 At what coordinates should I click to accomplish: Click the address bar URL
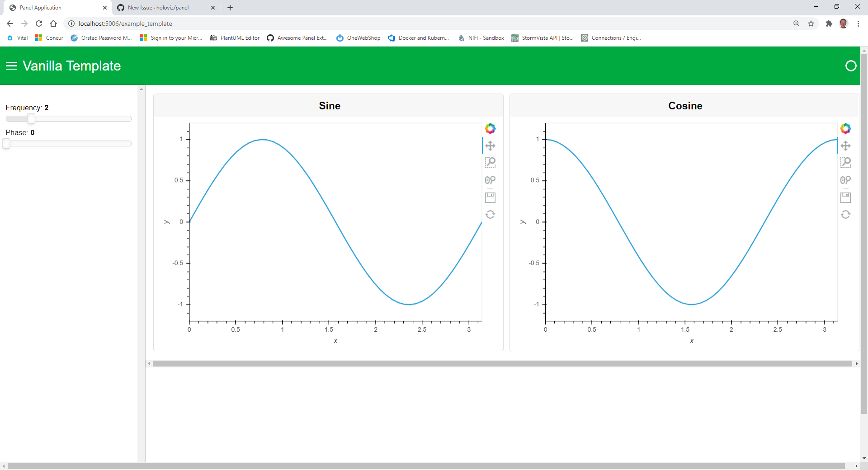tap(125, 23)
